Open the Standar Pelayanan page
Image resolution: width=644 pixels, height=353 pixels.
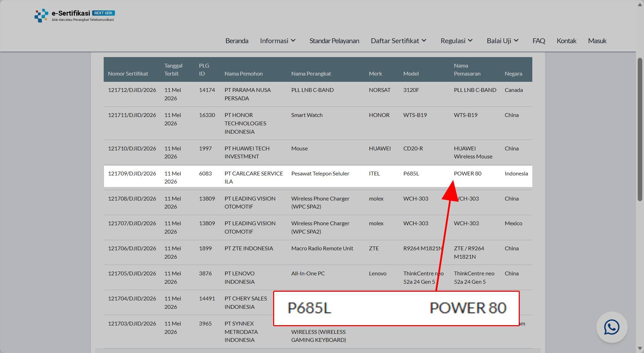coord(334,41)
